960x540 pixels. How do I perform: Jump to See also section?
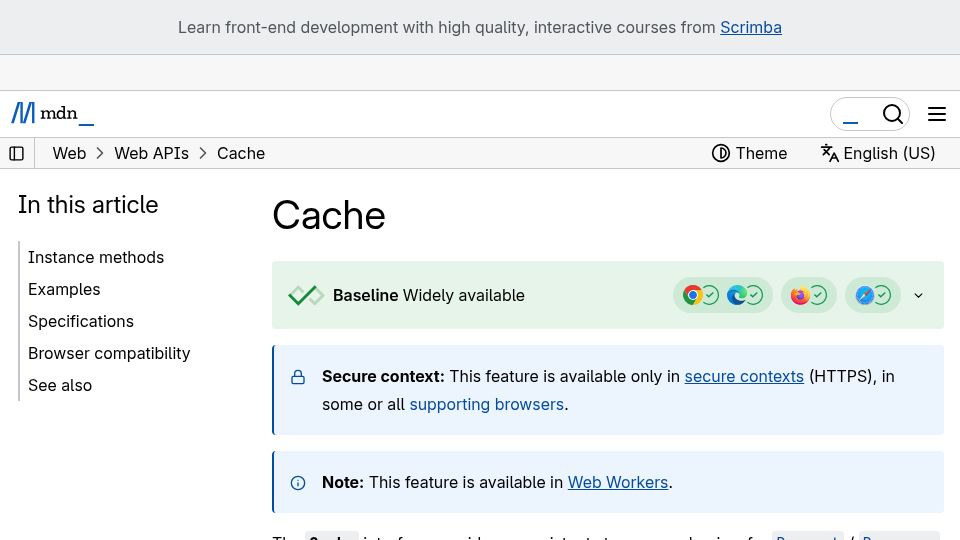[60, 385]
